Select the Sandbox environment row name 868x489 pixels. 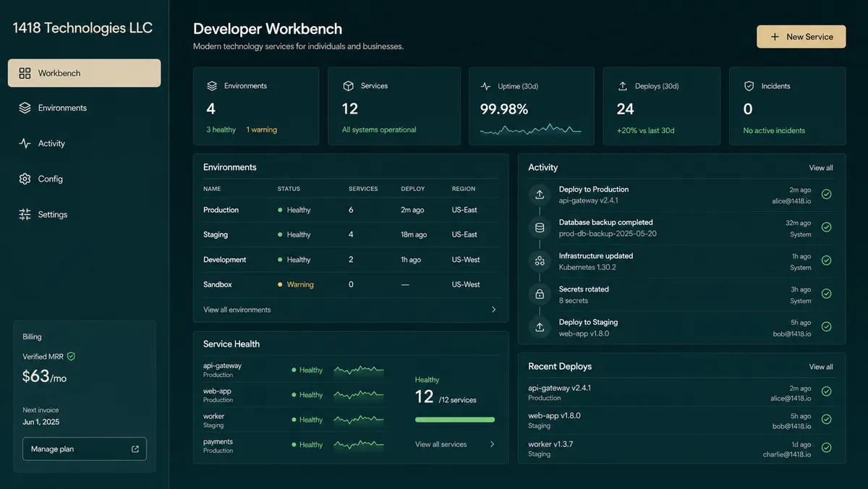click(218, 284)
